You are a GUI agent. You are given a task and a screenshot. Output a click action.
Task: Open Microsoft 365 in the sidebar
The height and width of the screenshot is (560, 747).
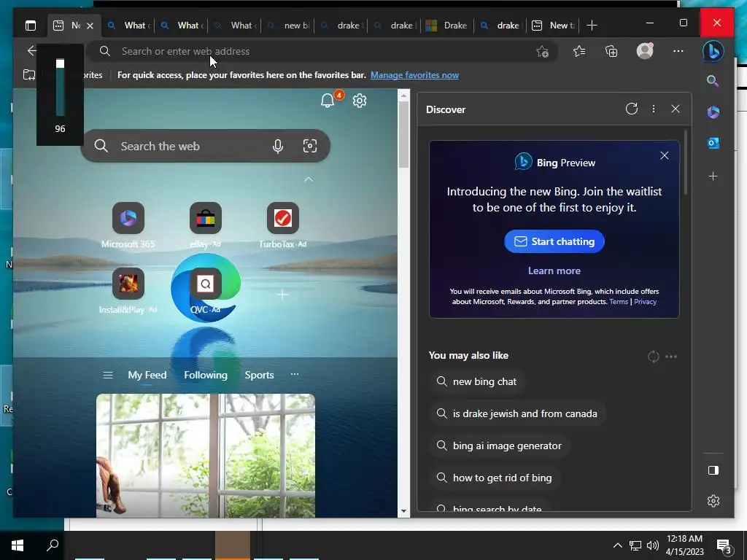coord(713,112)
